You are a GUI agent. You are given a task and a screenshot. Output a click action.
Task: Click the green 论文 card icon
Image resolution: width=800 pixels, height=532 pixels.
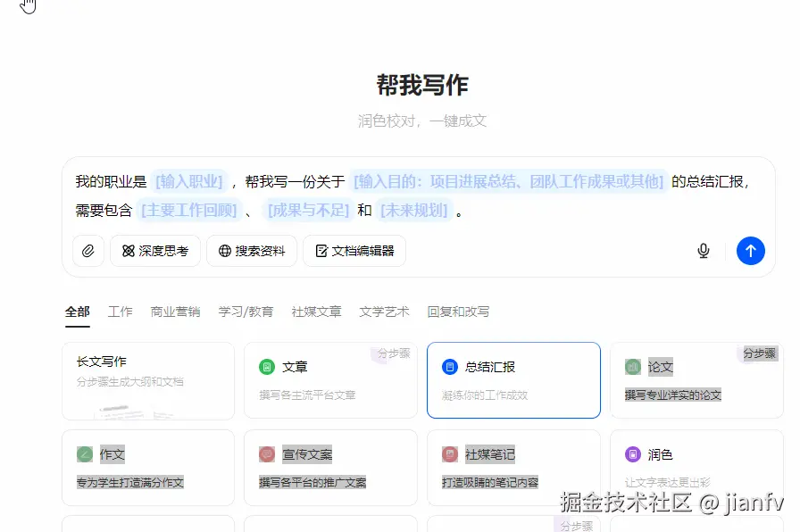coord(633,367)
